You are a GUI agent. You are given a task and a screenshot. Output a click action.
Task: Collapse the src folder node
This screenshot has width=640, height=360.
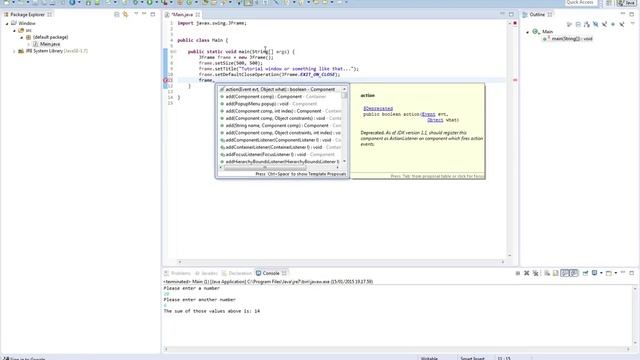pos(14,30)
